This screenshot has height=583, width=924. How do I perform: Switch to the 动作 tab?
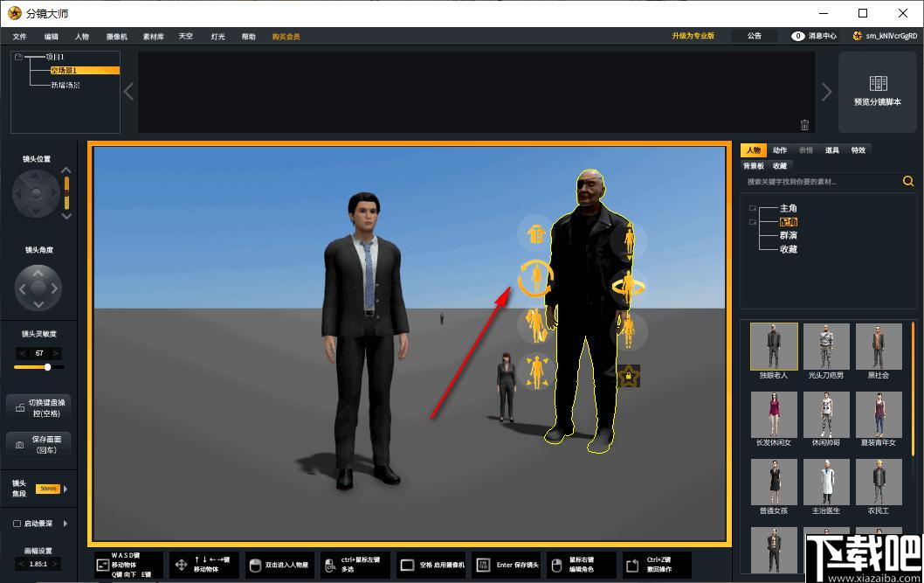(780, 150)
